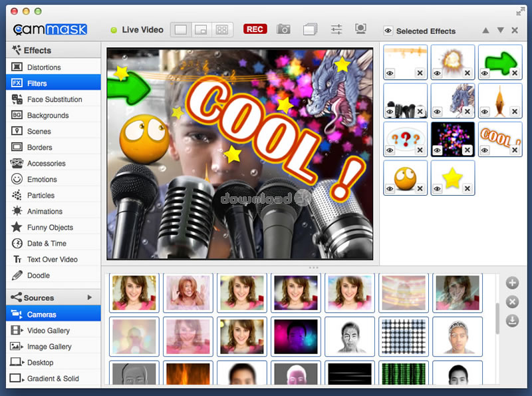Expand the Sources section arrow
532x396 pixels.
(x=90, y=297)
